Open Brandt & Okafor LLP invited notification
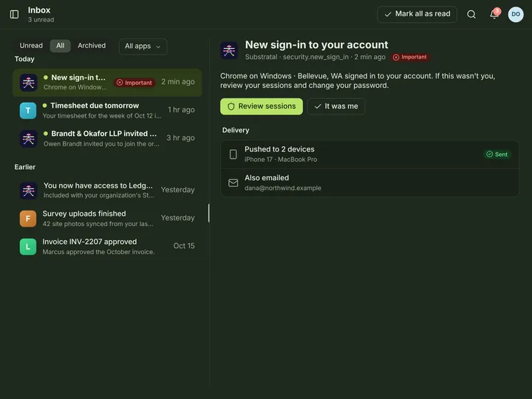The image size is (532, 399). click(107, 139)
